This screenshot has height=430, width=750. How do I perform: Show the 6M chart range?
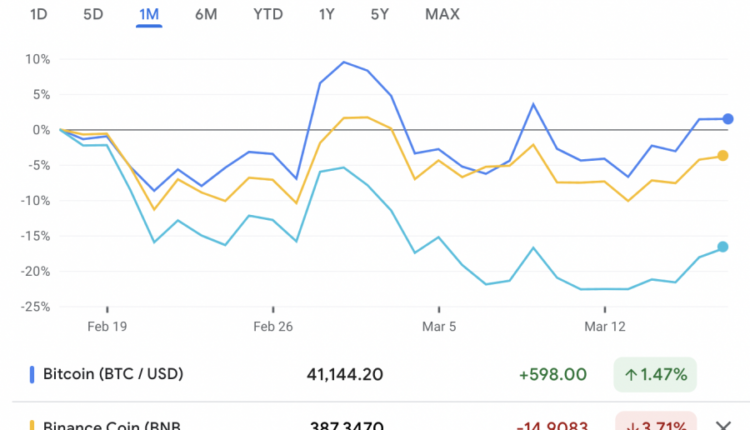coord(207,14)
